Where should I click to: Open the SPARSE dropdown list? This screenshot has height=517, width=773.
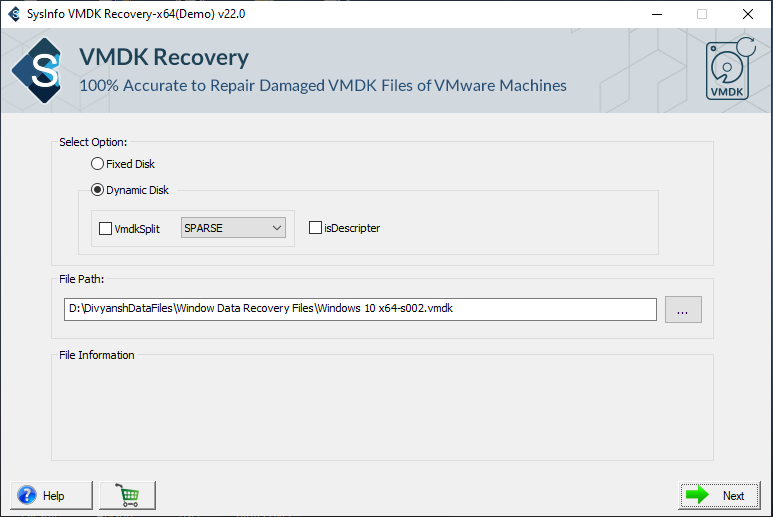tap(233, 228)
